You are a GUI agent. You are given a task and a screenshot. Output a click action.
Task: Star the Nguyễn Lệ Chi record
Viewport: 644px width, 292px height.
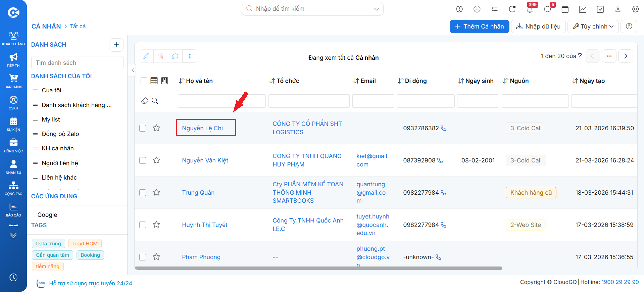click(x=156, y=128)
